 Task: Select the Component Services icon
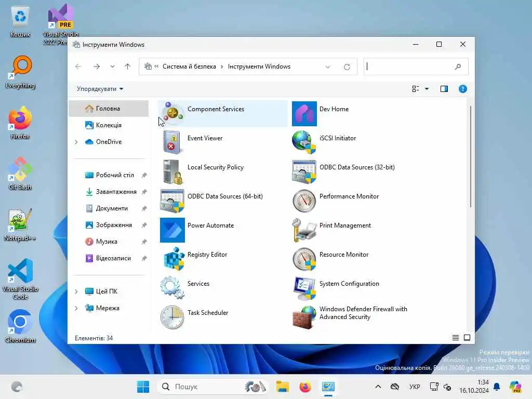(x=172, y=113)
